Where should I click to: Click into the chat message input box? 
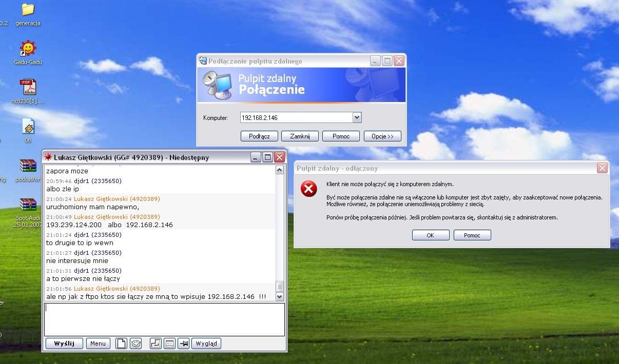(164, 319)
